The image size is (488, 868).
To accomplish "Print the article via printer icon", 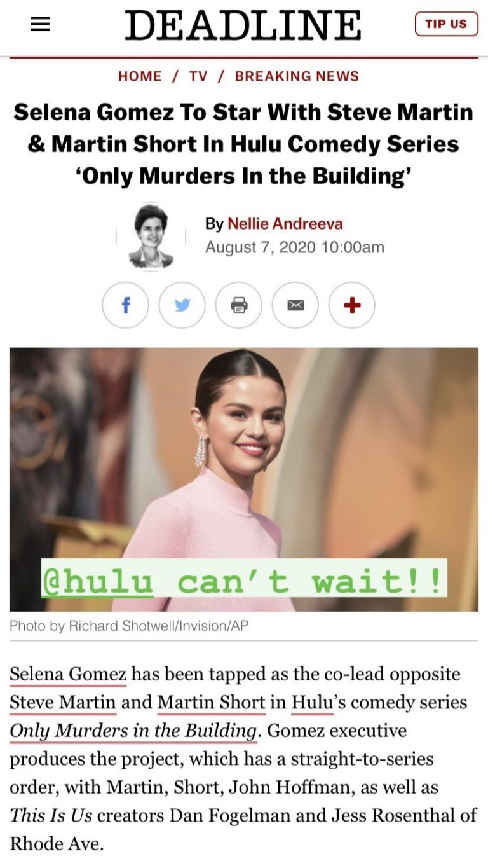I will coord(239,306).
